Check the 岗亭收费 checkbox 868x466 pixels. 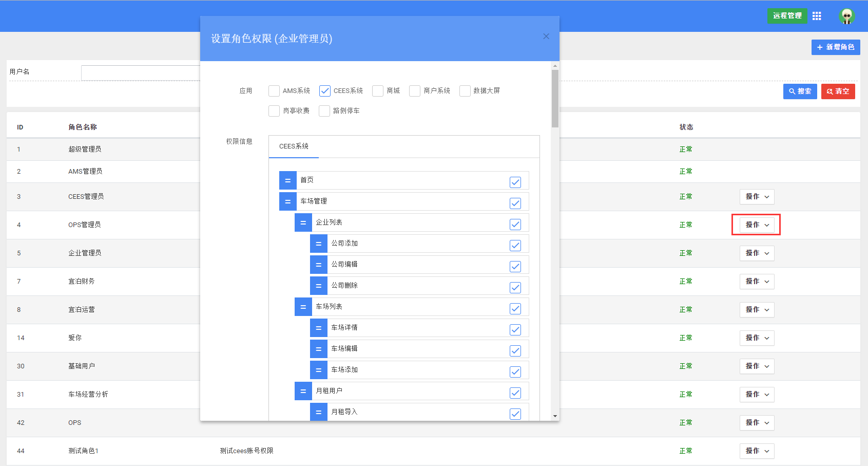tap(274, 111)
